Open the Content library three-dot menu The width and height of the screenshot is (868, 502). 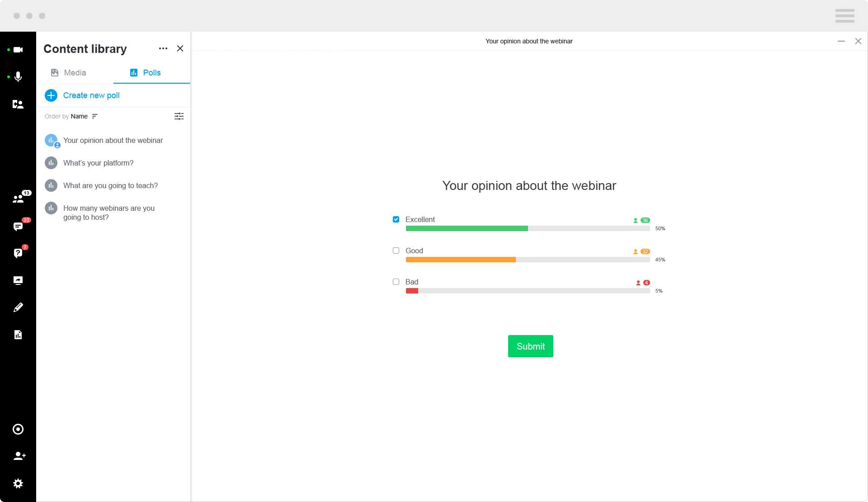point(163,48)
